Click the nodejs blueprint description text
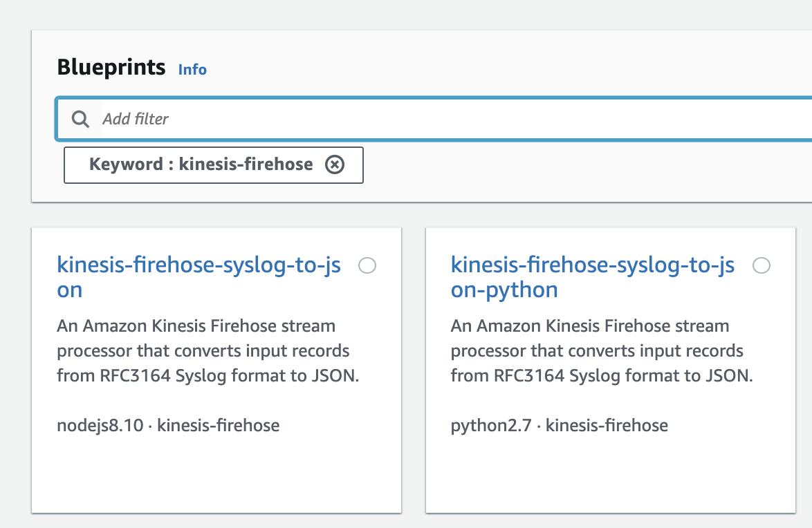Image resolution: width=812 pixels, height=528 pixels. click(207, 351)
